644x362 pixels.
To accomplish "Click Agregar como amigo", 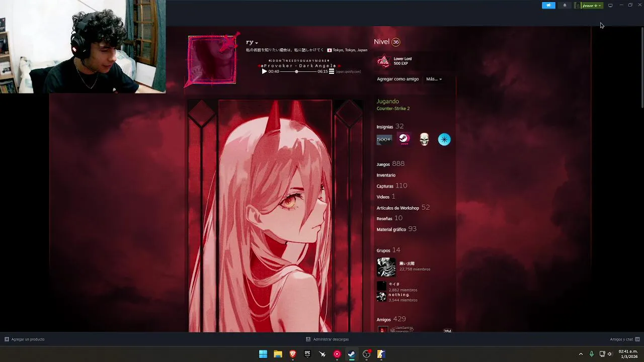I will coord(397,79).
